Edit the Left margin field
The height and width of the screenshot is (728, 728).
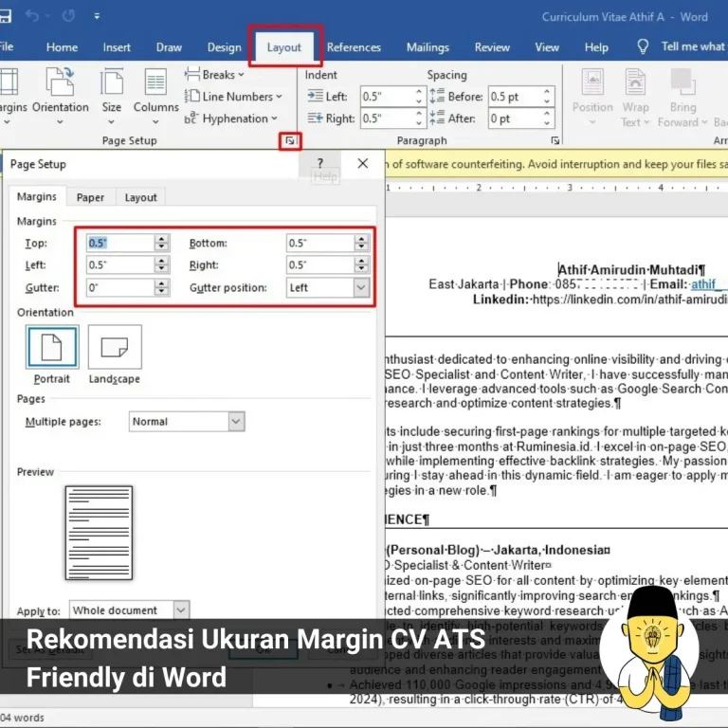coord(119,264)
